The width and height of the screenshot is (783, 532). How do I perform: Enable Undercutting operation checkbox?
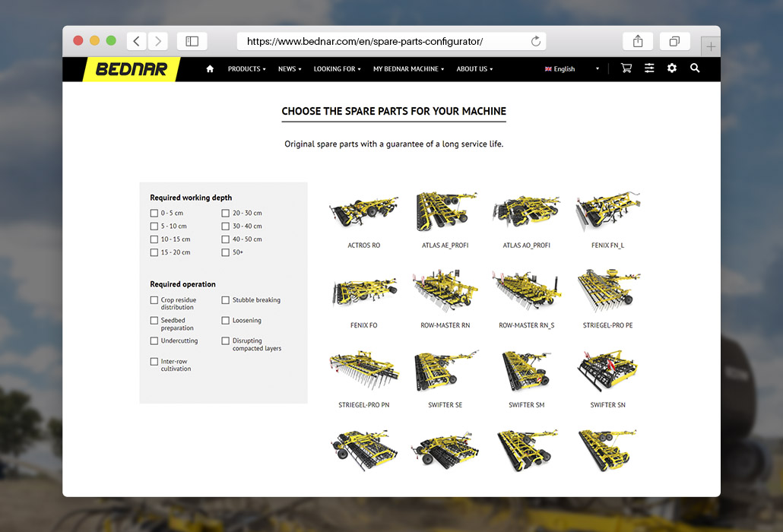pos(154,340)
